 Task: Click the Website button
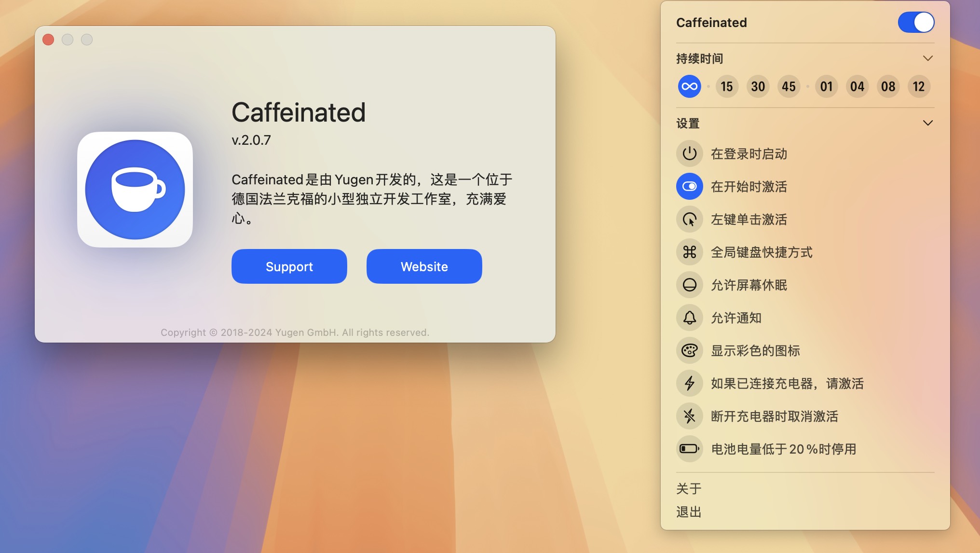[424, 266]
